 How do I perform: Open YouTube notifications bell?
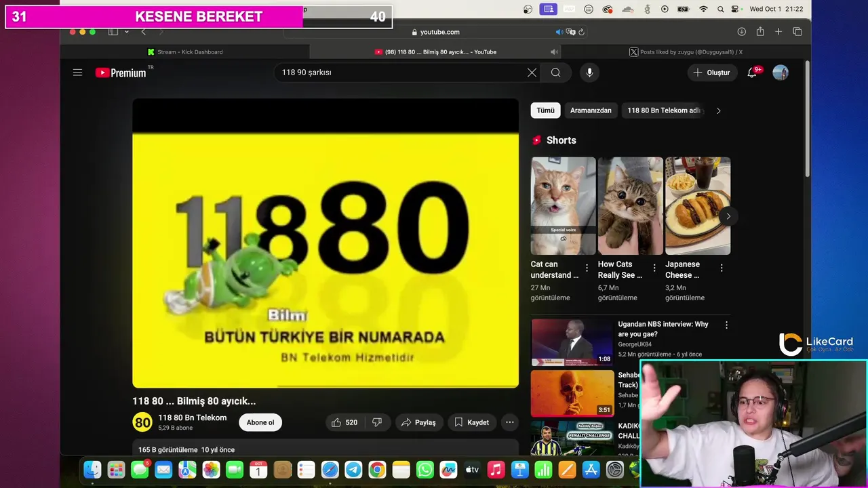752,73
